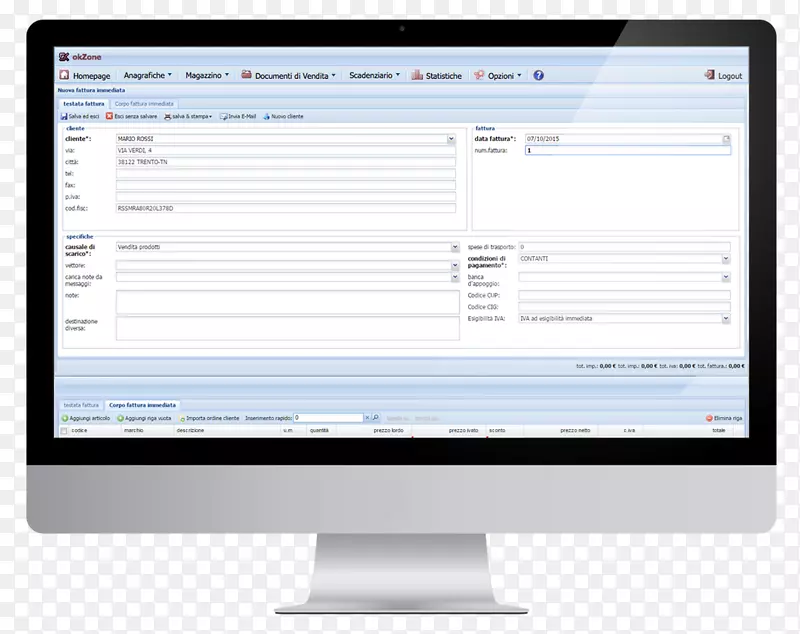Expand the causale di scarico dropdown
800x634 pixels.
coord(455,247)
